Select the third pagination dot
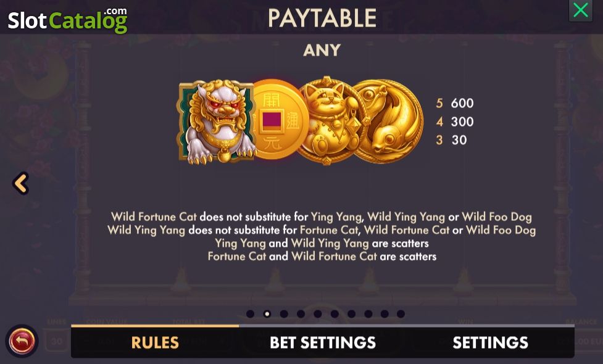The height and width of the screenshot is (364, 603). pos(284,314)
